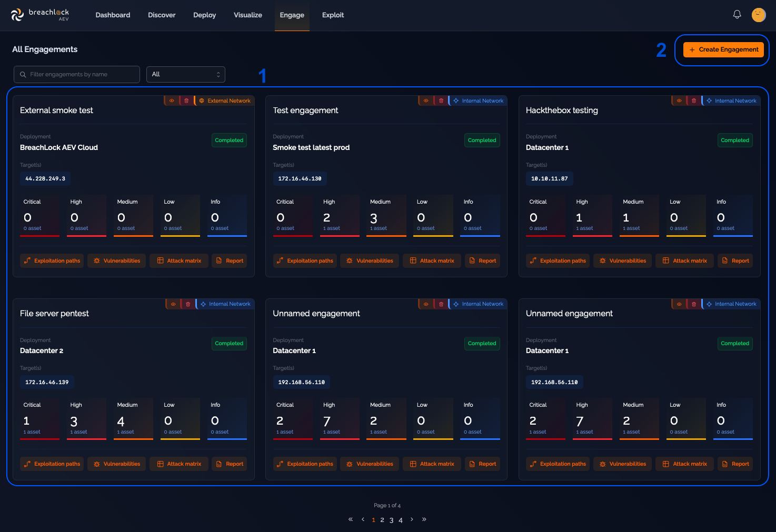Viewport: 776px width, 532px height.
Task: Open Vulnerabilities for Hackthebox testing
Action: 623,260
